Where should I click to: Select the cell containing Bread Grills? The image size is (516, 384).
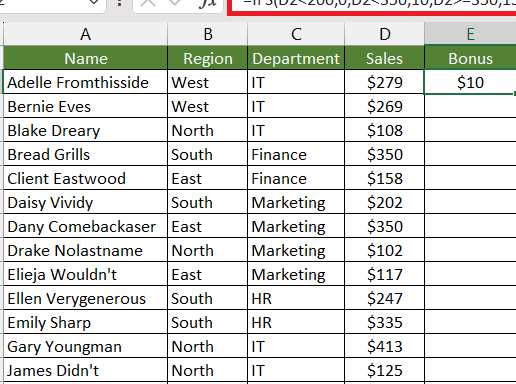tap(85, 154)
